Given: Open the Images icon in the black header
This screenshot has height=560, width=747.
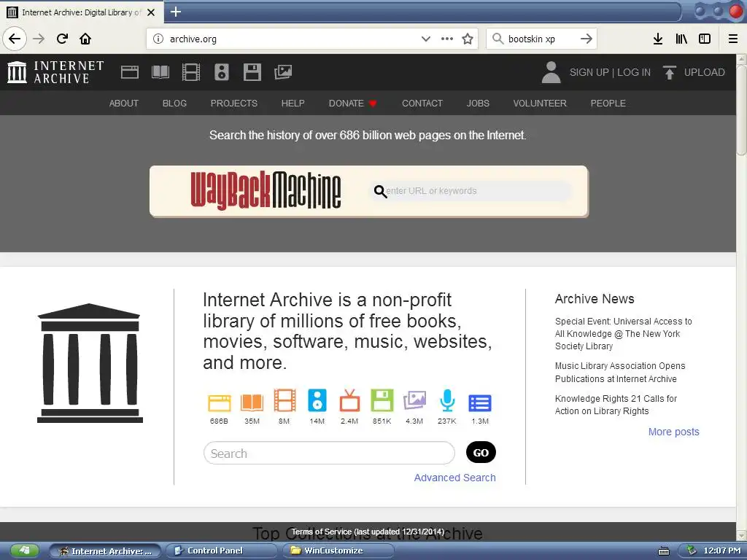Looking at the screenshot, I should (283, 72).
